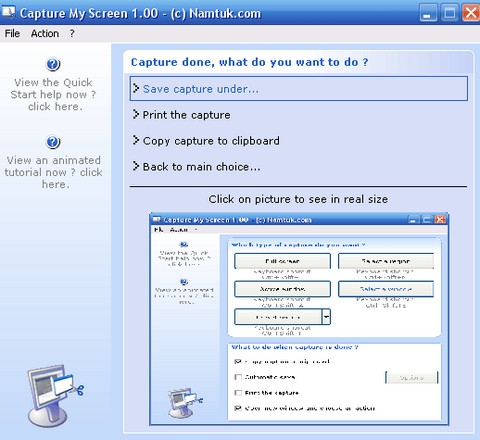Click the 'Capture done, what do you want to do ?' heading
480x440 pixels.
click(250, 62)
